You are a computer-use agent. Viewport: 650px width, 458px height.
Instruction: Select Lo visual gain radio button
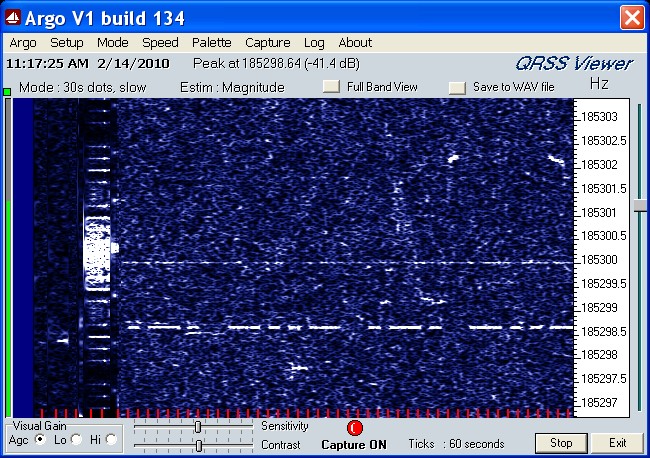pyautogui.click(x=76, y=439)
